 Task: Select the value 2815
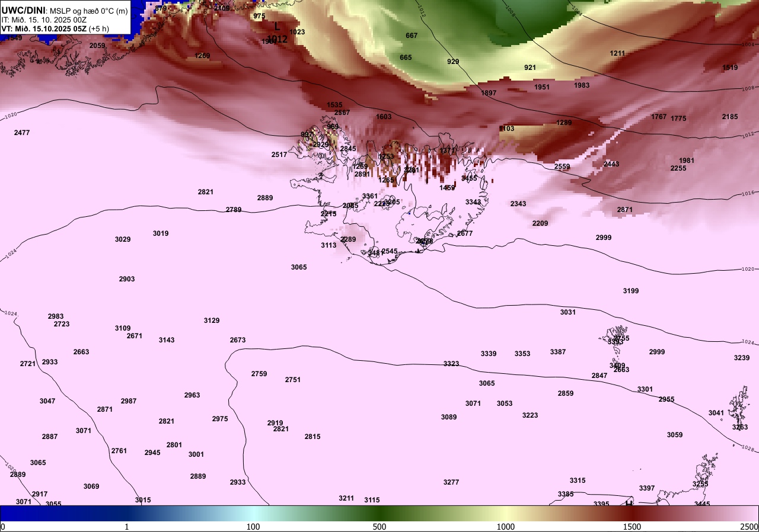point(312,437)
